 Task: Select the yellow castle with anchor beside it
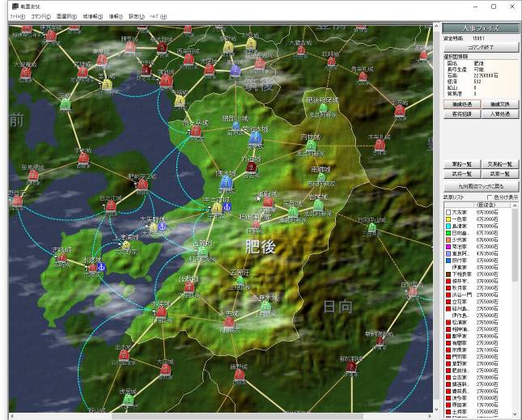[216, 208]
